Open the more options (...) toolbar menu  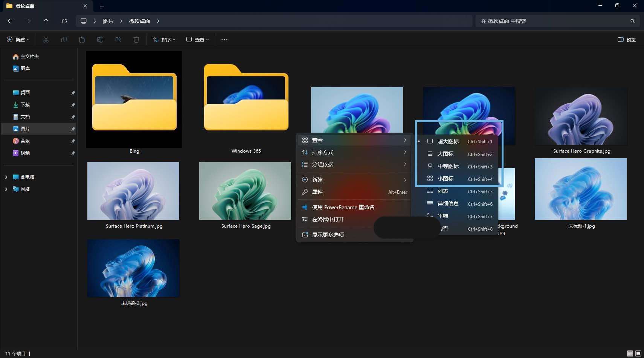click(x=224, y=40)
